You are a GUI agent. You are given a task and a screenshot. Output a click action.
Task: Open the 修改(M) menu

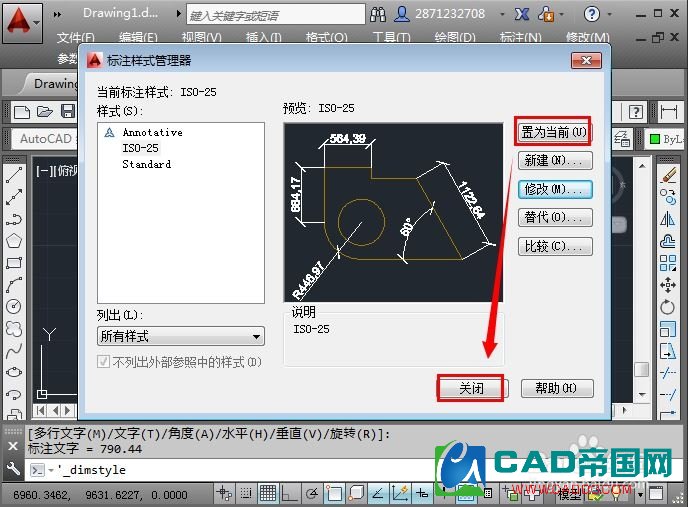[588, 37]
